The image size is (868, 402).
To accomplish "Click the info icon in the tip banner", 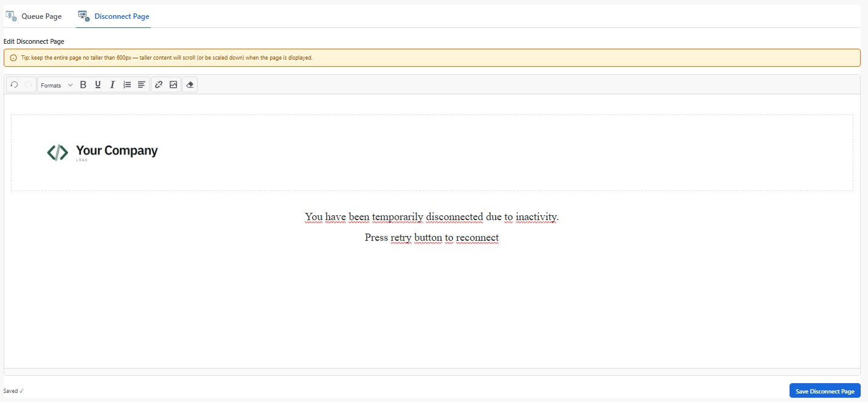I will [x=13, y=58].
